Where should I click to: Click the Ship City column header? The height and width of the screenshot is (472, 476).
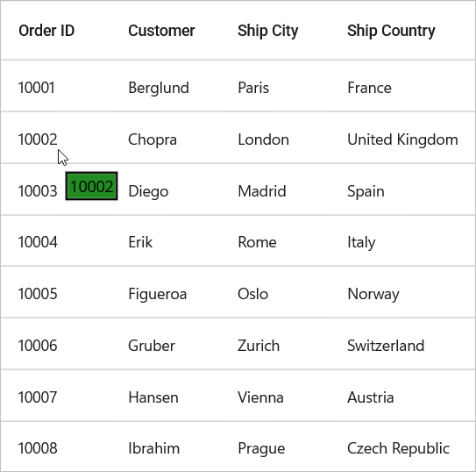[x=267, y=31]
